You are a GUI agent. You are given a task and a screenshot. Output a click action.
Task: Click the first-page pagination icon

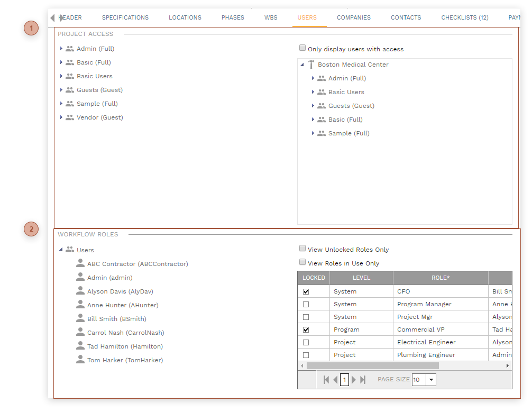coord(326,379)
